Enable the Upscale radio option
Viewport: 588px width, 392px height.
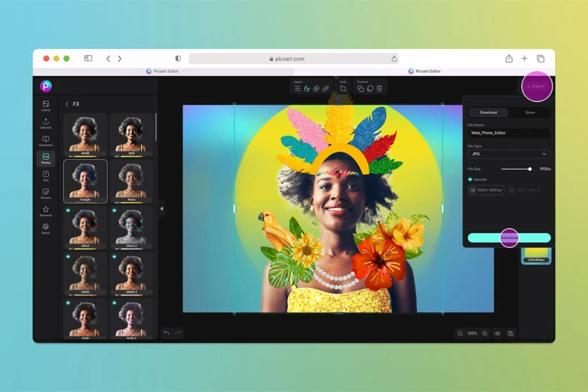470,179
